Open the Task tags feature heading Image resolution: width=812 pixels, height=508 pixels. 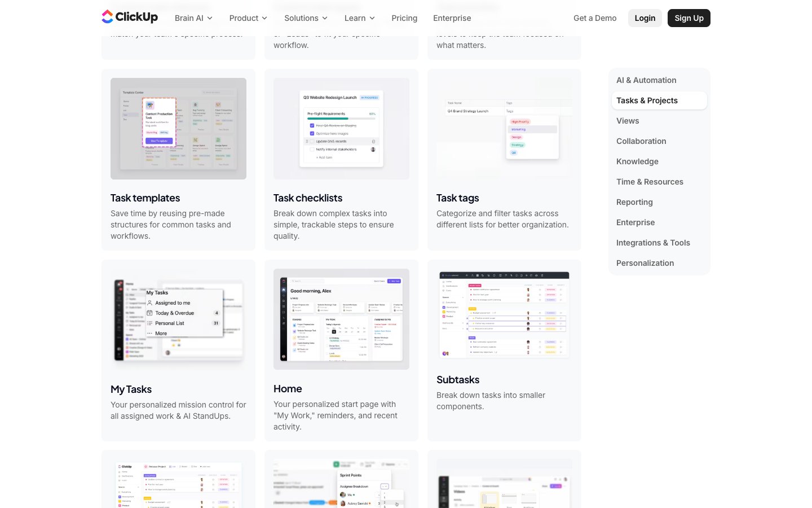pyautogui.click(x=457, y=198)
